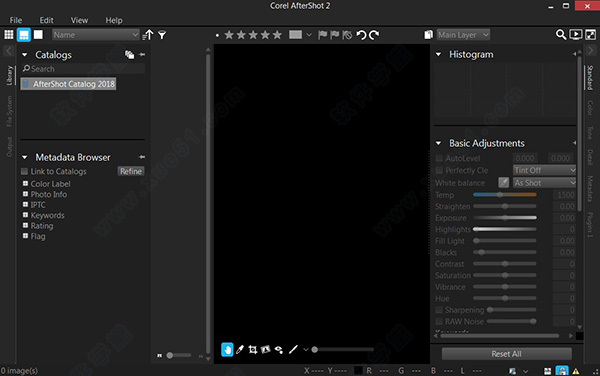Select the Pan hand tool
600x376 pixels.
pyautogui.click(x=227, y=349)
